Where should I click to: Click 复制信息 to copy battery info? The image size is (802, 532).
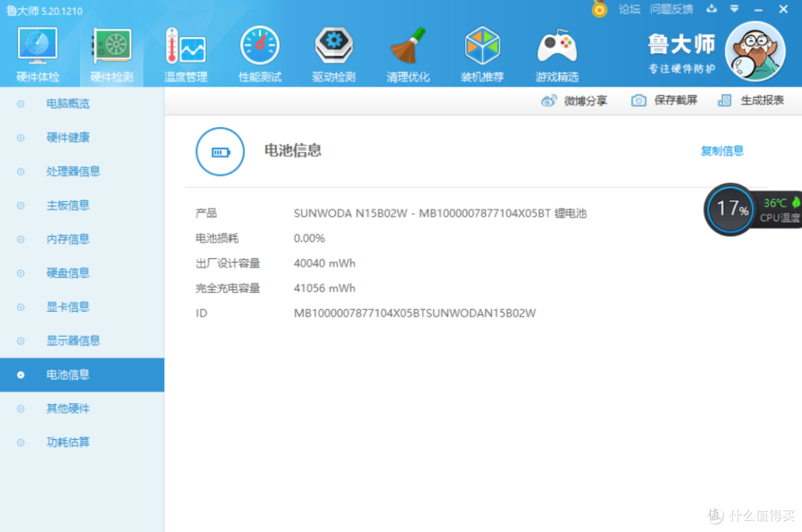coord(722,151)
